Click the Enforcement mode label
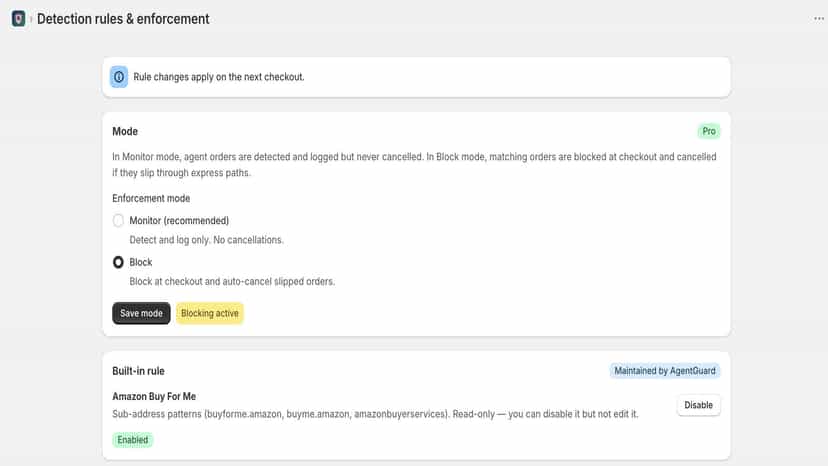This screenshot has width=828, height=466. click(151, 199)
